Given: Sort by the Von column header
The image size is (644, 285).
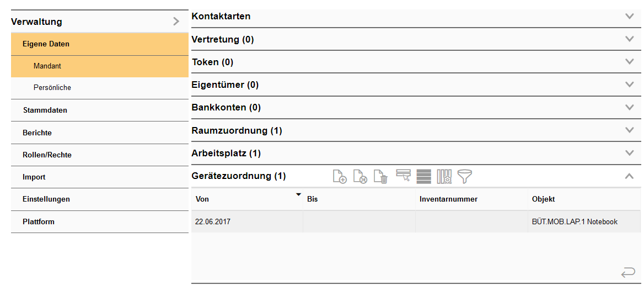Looking at the screenshot, I should [246, 199].
